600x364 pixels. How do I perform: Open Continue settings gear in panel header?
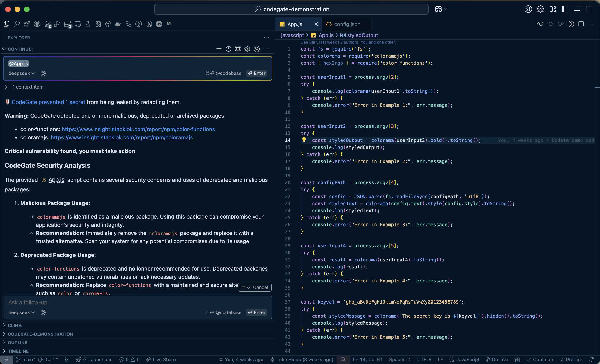(x=247, y=49)
